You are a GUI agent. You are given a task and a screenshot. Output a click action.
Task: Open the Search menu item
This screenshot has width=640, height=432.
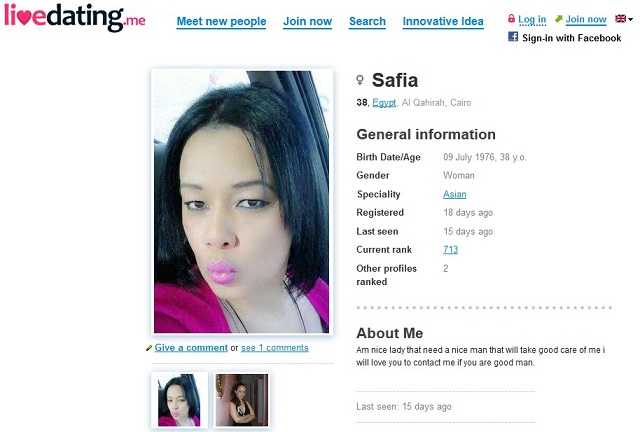point(367,21)
